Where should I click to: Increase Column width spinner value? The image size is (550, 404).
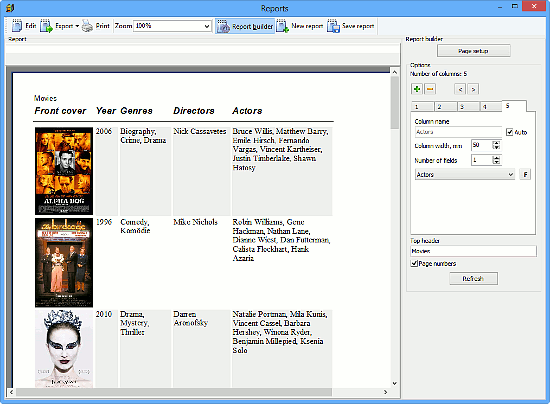(x=496, y=143)
